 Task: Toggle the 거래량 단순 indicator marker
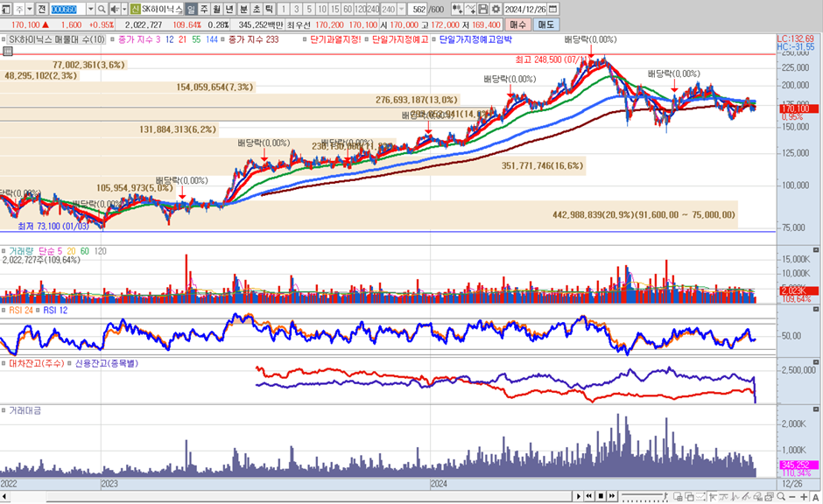(4, 250)
